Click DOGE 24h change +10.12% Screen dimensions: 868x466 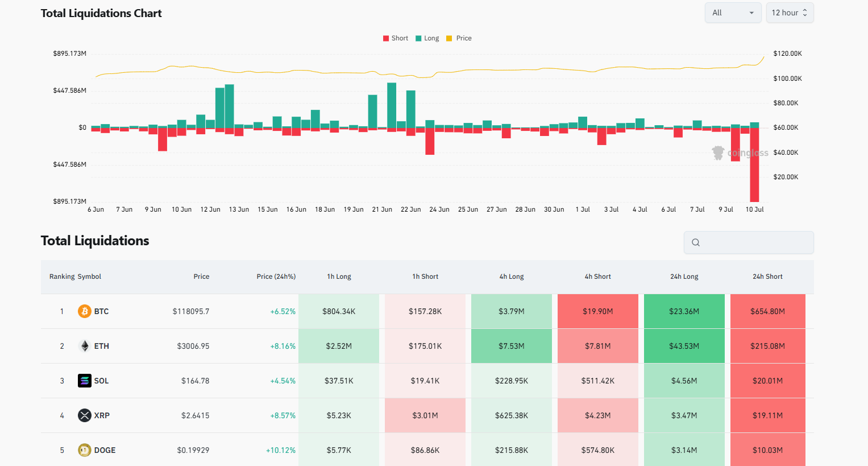[281, 450]
